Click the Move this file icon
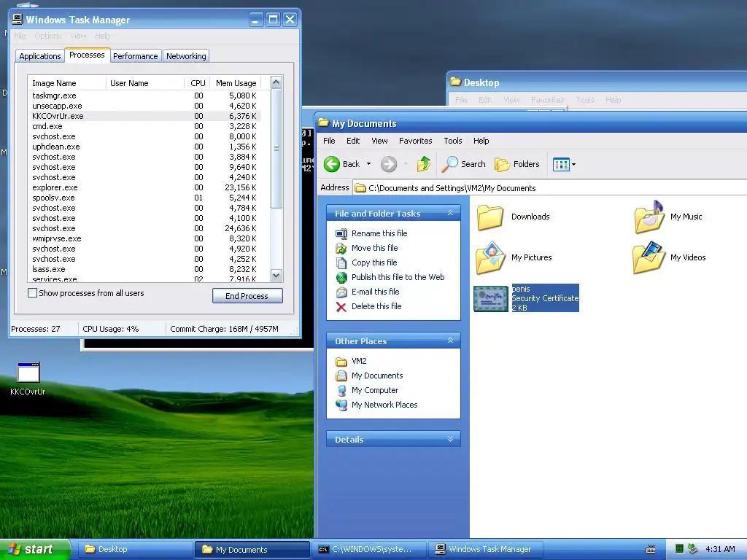The height and width of the screenshot is (560, 747). (x=341, y=248)
